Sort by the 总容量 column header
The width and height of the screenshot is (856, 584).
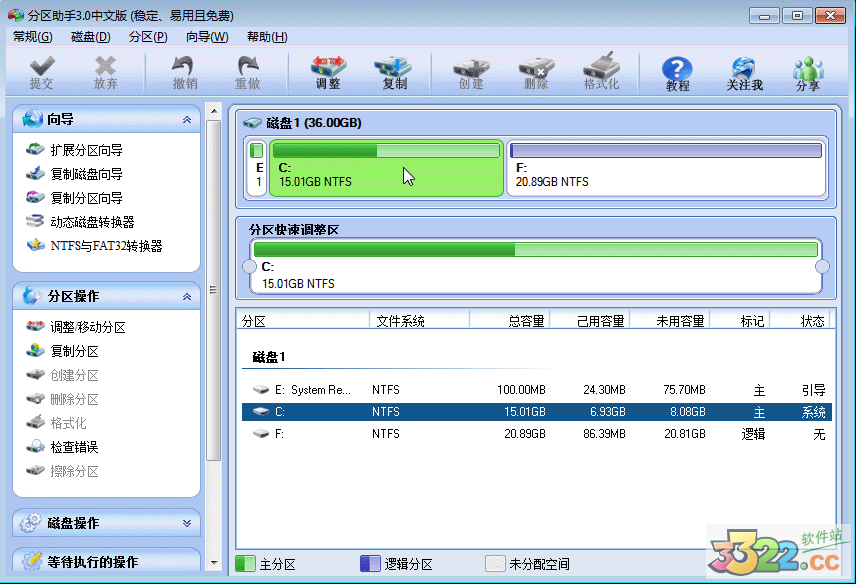point(525,321)
